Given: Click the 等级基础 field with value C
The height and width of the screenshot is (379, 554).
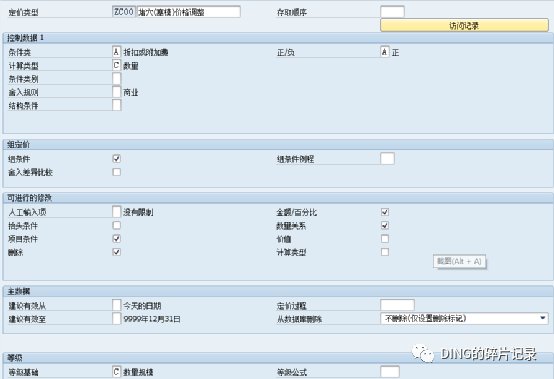Looking at the screenshot, I should coord(117,372).
